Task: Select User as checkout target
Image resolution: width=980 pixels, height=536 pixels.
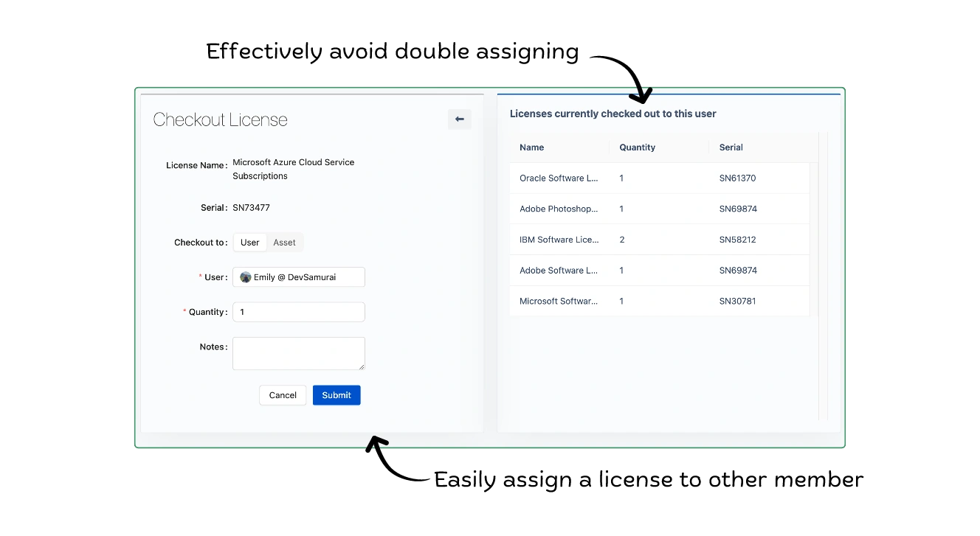Action: point(250,243)
